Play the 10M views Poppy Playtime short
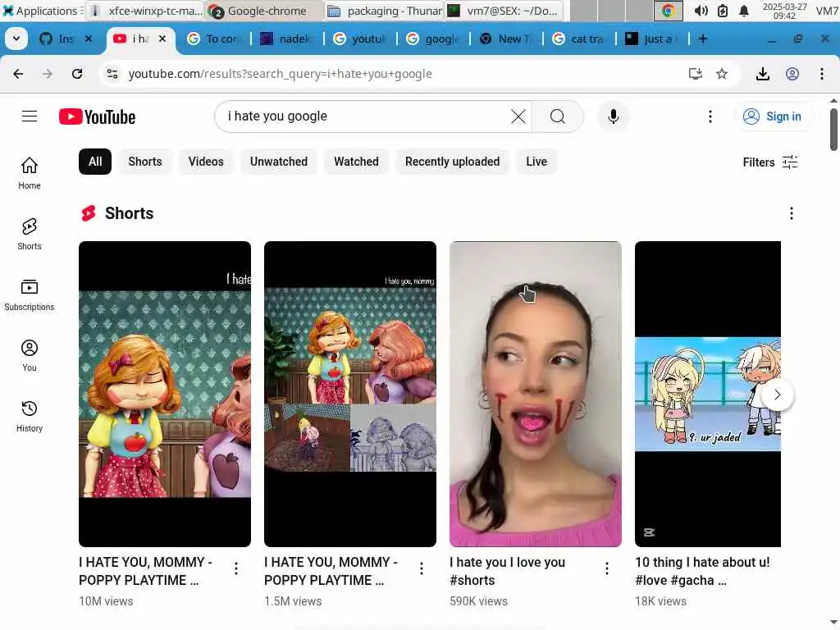This screenshot has height=630, width=840. [164, 394]
